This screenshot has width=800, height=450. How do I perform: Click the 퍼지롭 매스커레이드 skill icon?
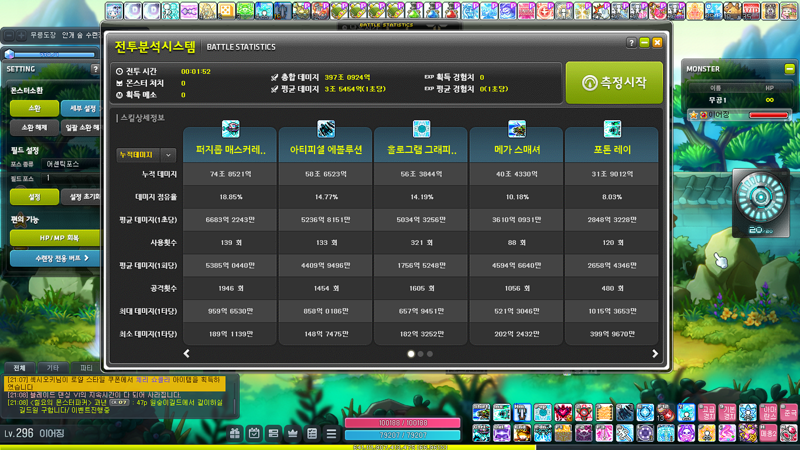tap(231, 129)
